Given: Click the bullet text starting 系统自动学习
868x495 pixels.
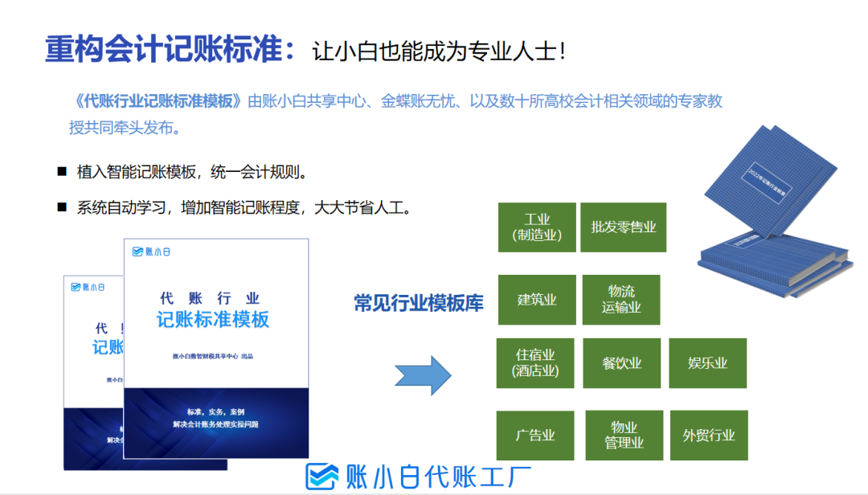Looking at the screenshot, I should click(244, 207).
